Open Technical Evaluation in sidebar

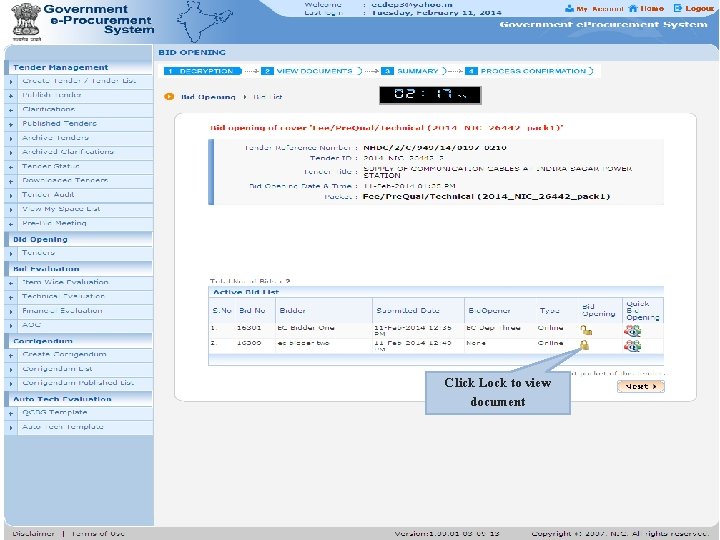[x=63, y=297]
